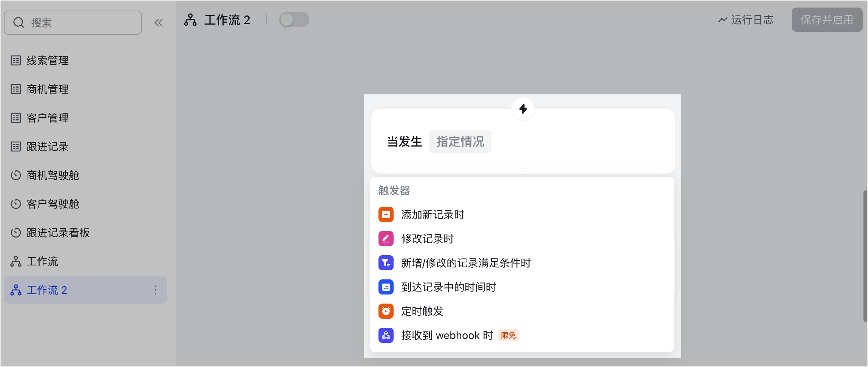The width and height of the screenshot is (868, 367).
Task: Click the lightning bolt trigger icon
Action: pyautogui.click(x=523, y=109)
